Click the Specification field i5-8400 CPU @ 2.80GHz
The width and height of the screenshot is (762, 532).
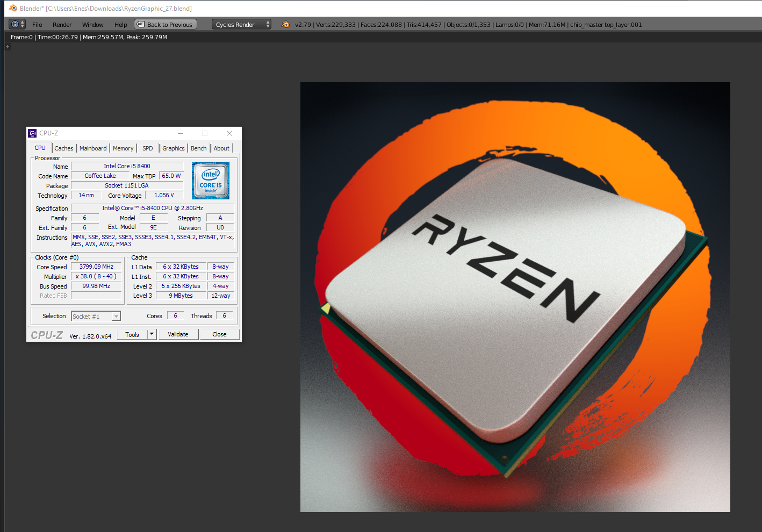point(153,209)
